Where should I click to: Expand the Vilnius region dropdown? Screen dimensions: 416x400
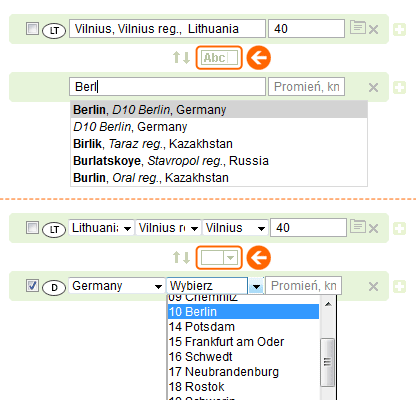(168, 228)
